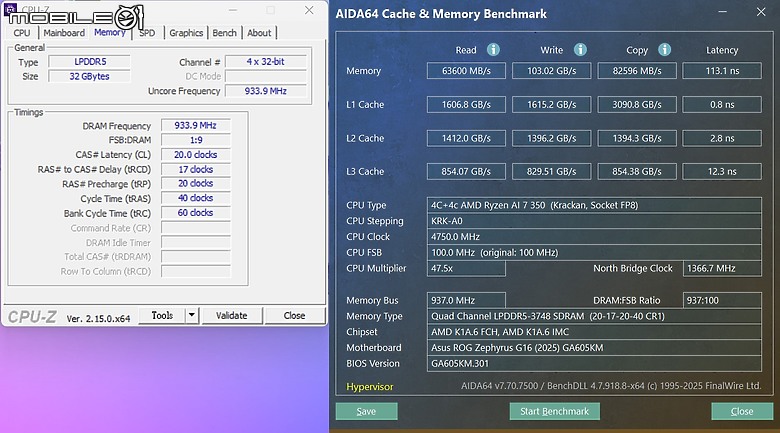
Task: Switch to the Bench tab in CPU-Z
Action: coord(224,33)
